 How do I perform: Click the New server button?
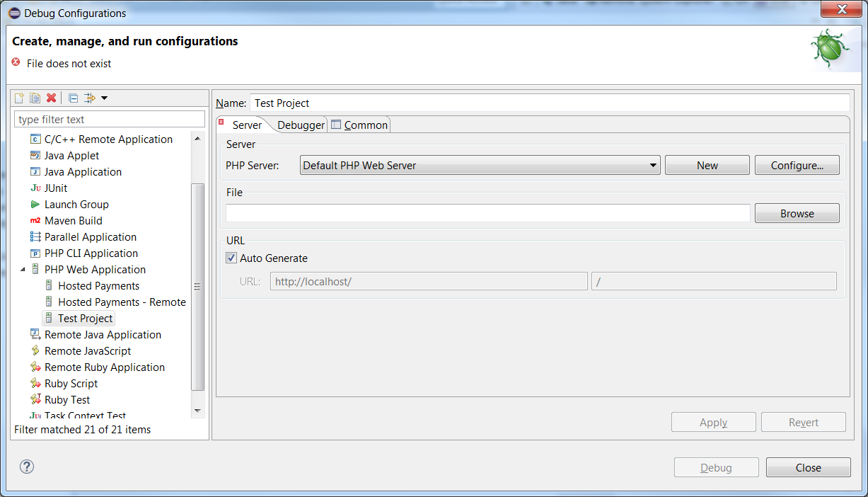click(x=707, y=166)
